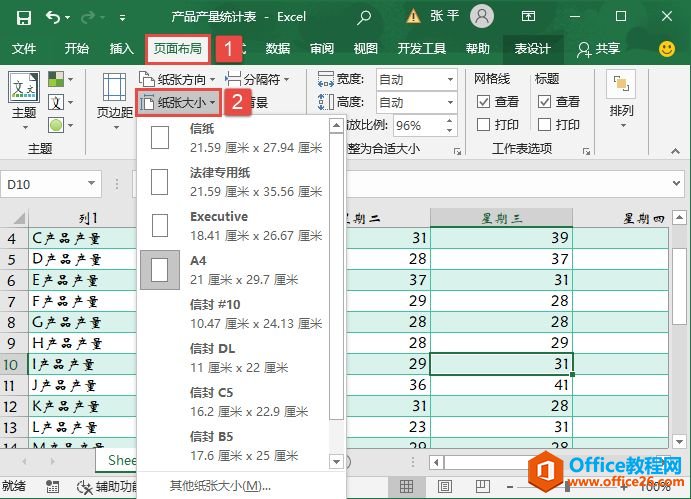Click paper list scroll up arrow
The height and width of the screenshot is (499, 691).
[336, 126]
